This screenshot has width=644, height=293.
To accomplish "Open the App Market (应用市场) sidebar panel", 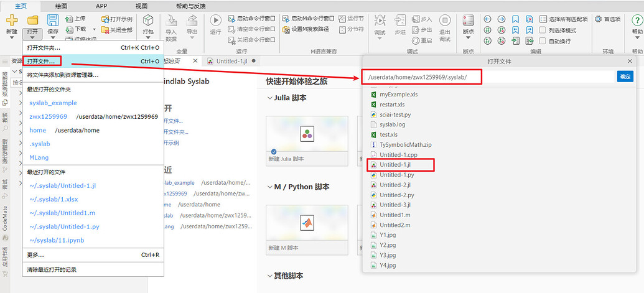I will [6, 263].
